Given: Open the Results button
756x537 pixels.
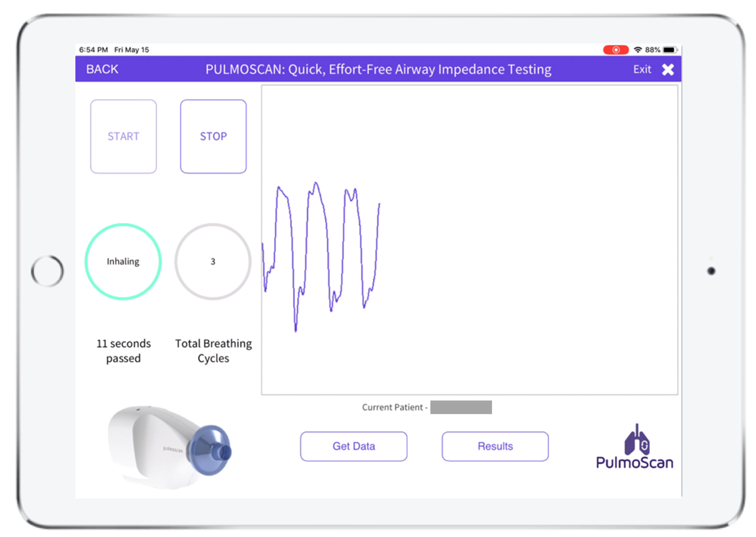Looking at the screenshot, I should click(x=495, y=446).
